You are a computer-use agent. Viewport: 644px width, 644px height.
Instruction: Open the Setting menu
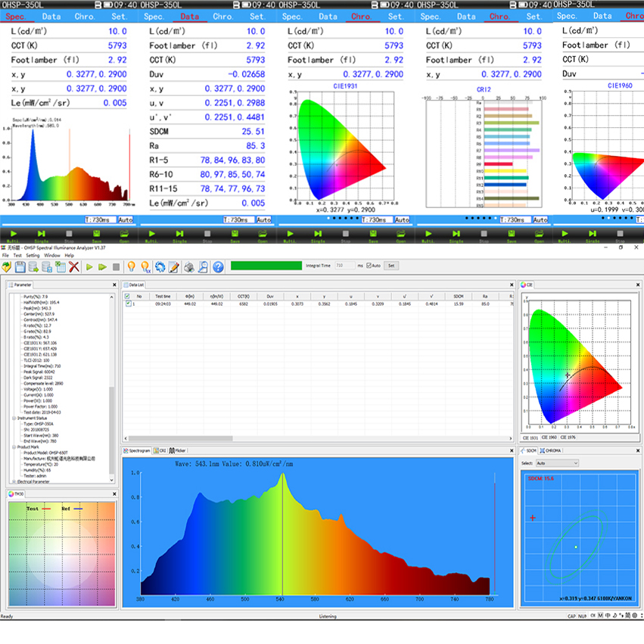[x=33, y=254]
